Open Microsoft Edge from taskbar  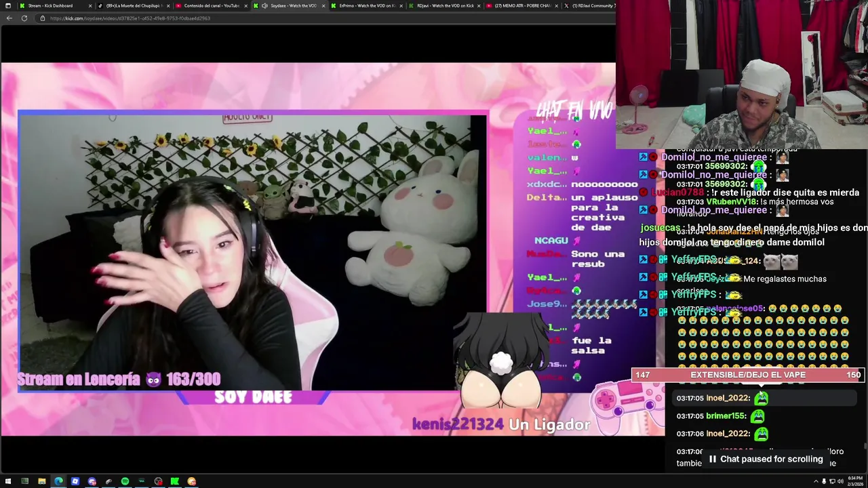click(58, 481)
